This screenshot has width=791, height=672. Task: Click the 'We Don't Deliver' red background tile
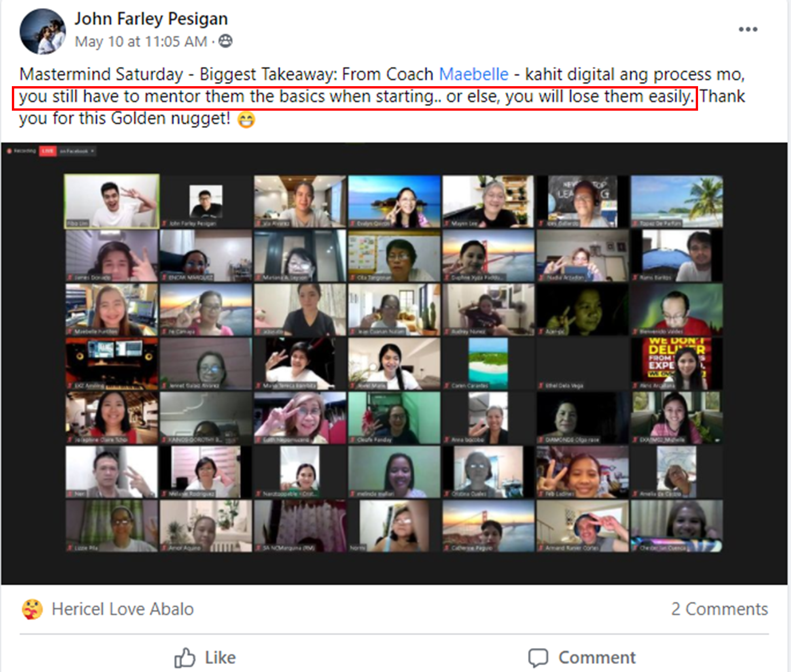click(677, 364)
